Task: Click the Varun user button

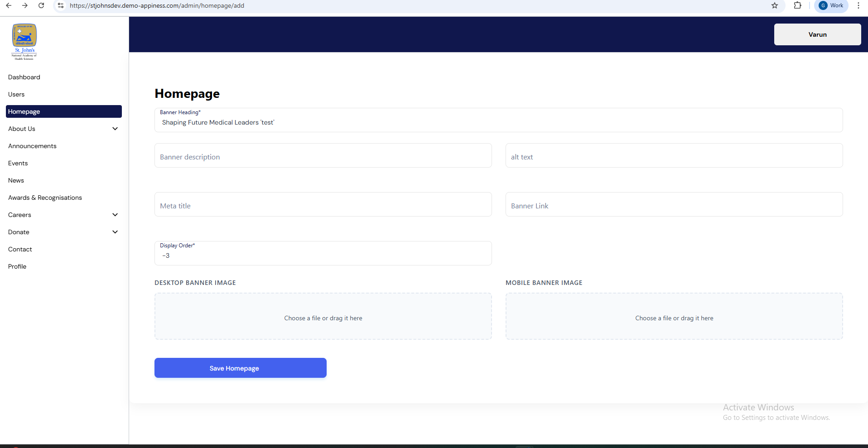Action: (x=817, y=34)
